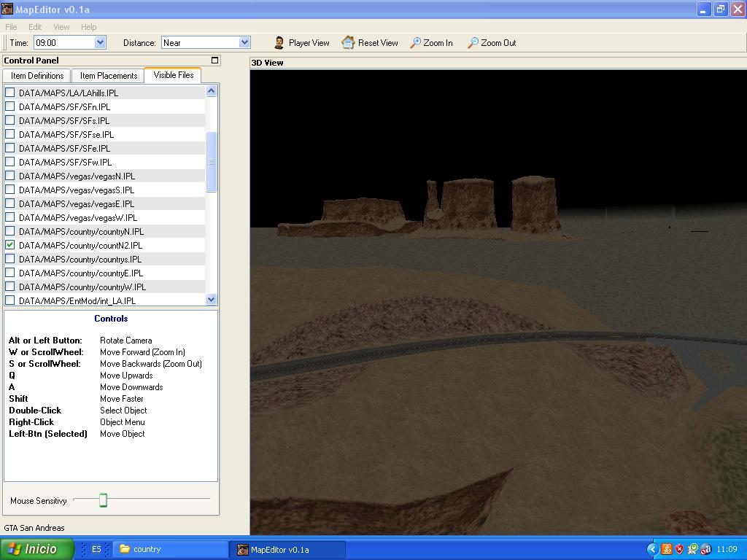Click the Control Panel header title
Viewport: 747px width, 560px height.
click(x=31, y=60)
